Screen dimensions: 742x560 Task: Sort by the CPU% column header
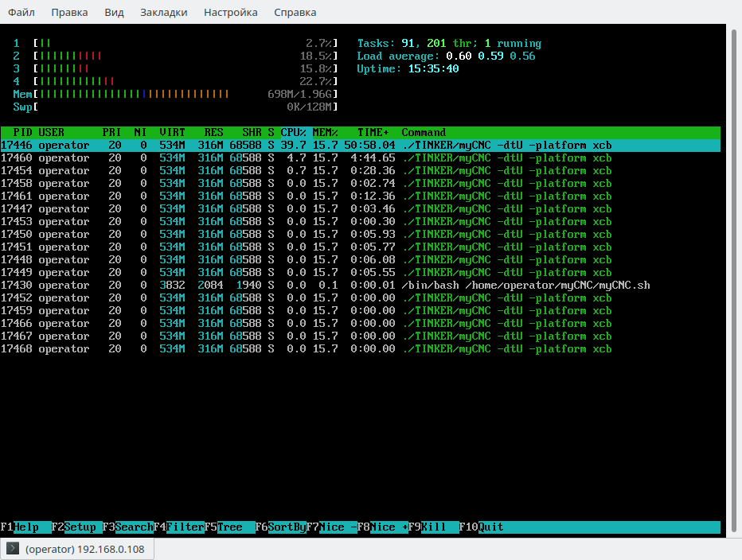(x=293, y=133)
